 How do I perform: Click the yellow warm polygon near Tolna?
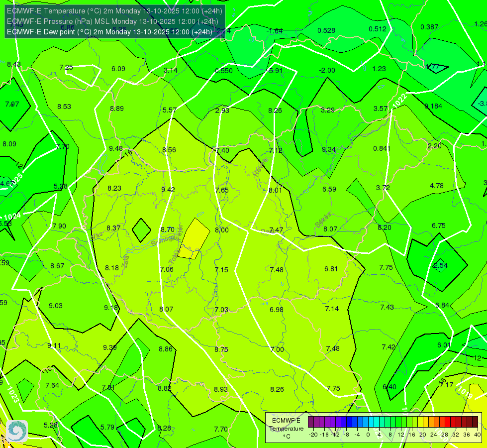coord(195,238)
